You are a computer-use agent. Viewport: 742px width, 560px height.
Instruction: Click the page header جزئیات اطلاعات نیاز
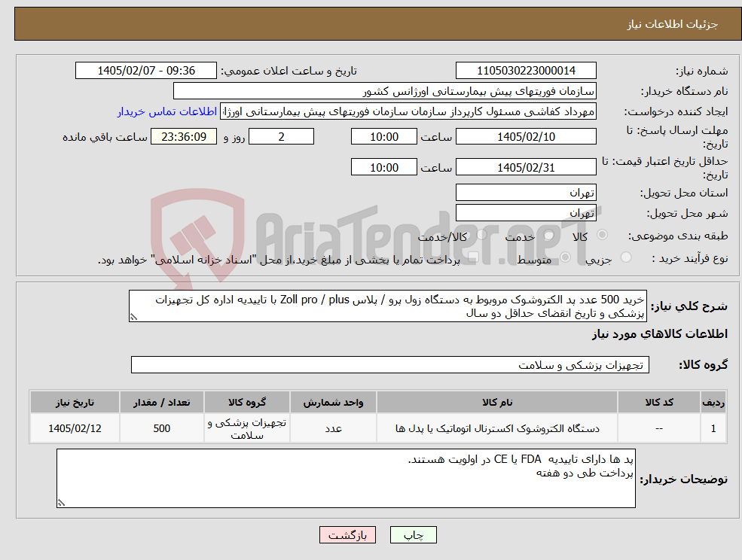point(673,24)
